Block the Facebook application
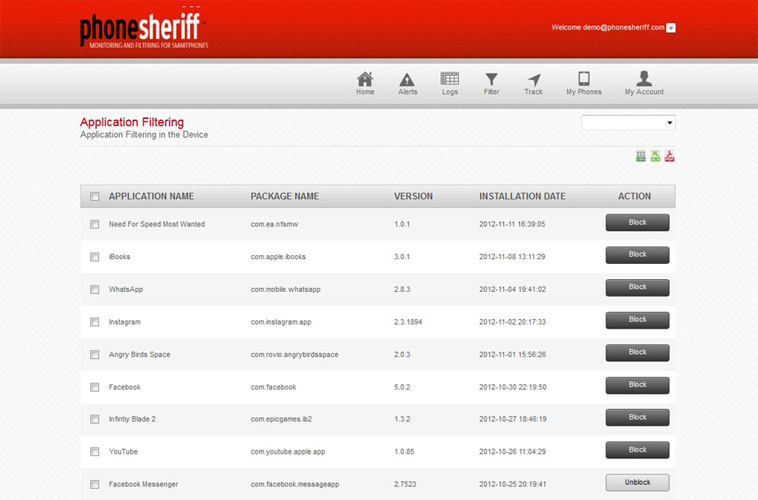The height and width of the screenshot is (500, 758). [637, 385]
